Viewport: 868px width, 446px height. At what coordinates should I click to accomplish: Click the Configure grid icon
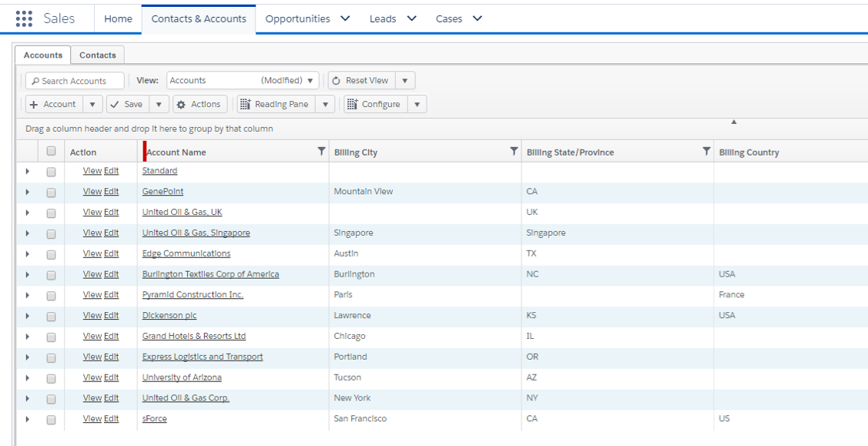(x=352, y=104)
